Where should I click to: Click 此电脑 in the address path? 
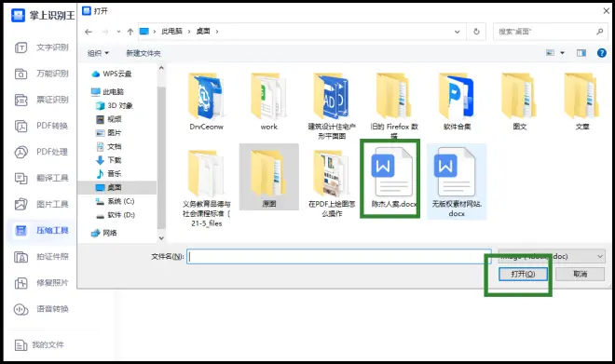pyautogui.click(x=171, y=32)
